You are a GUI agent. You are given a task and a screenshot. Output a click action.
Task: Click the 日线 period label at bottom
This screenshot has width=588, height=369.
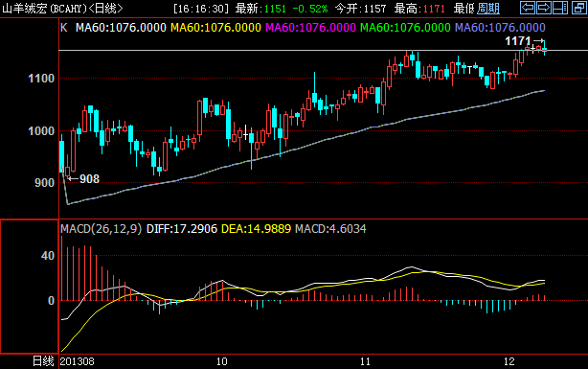coord(43,361)
